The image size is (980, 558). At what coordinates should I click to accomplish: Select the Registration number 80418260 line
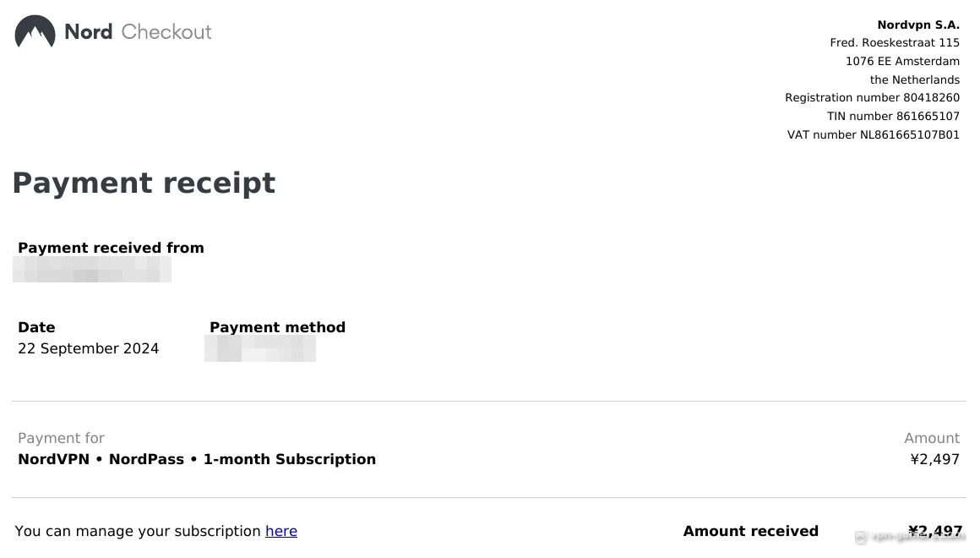(x=873, y=97)
